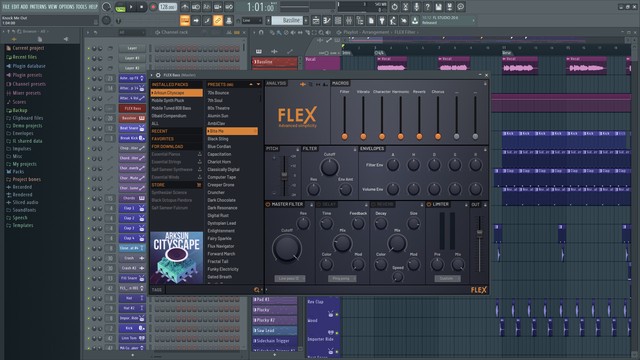The width and height of the screenshot is (640, 360).
Task: Select the Beat Snare channel button
Action: click(132, 129)
